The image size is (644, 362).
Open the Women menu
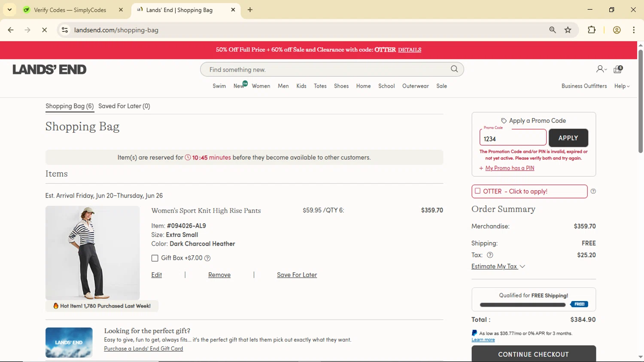(261, 86)
